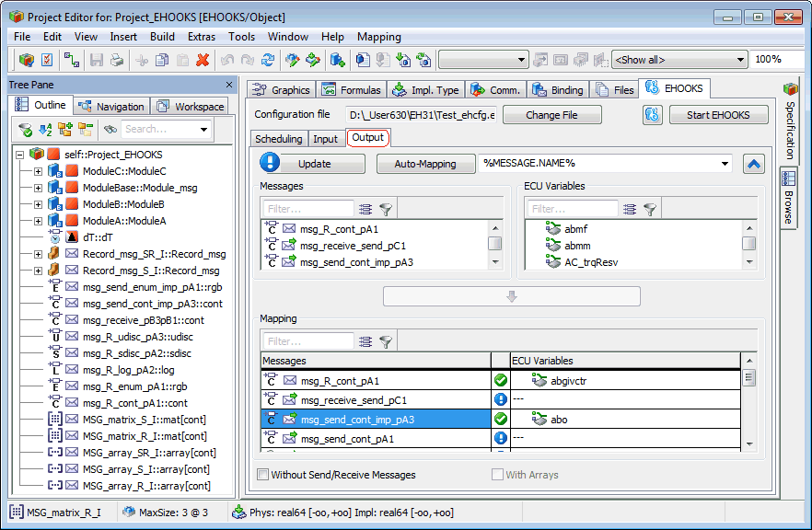Click the Start EHOOKS button
The image size is (812, 530).
(x=718, y=115)
